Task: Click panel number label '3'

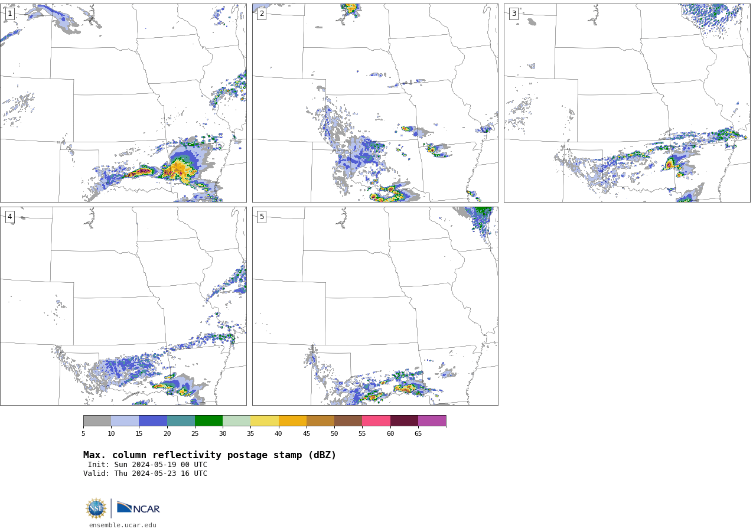Action: (513, 14)
